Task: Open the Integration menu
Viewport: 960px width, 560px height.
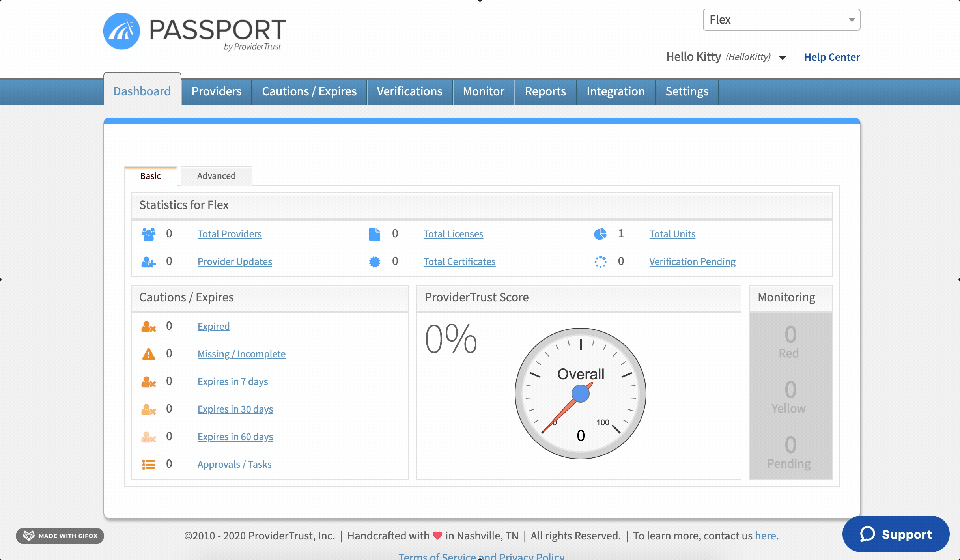Action: tap(616, 91)
